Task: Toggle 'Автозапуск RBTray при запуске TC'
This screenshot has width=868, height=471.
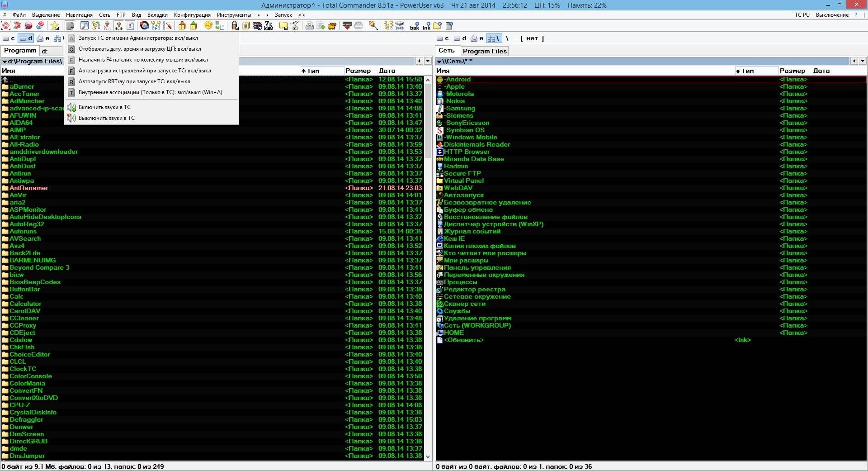Action: tap(151, 81)
